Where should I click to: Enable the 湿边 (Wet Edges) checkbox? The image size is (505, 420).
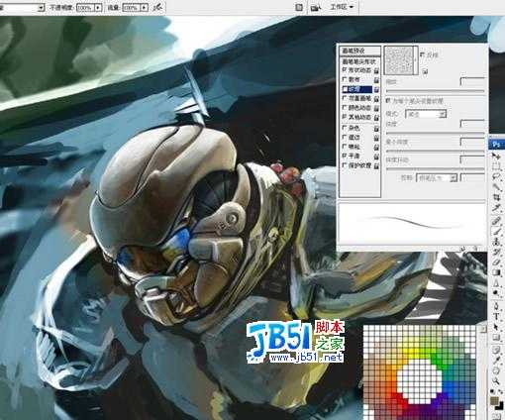coord(345,137)
